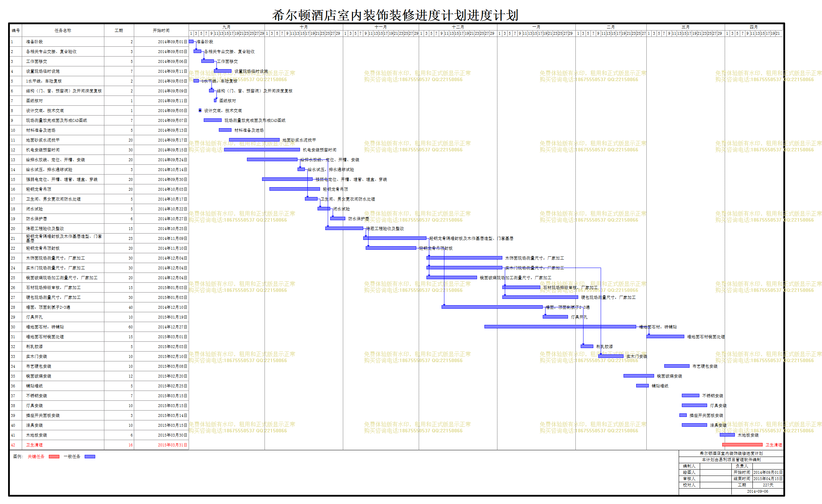Select 设置现场临时设施 in the task list
Image resolution: width=822 pixels, height=504 pixels.
[43, 71]
